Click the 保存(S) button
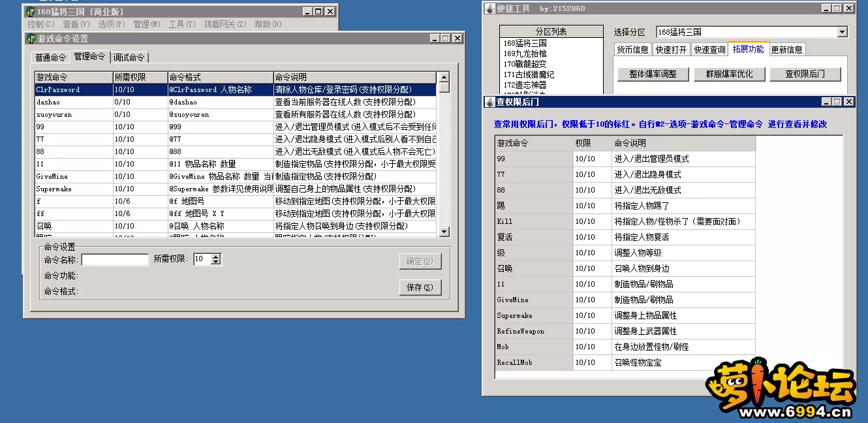 [x=420, y=287]
